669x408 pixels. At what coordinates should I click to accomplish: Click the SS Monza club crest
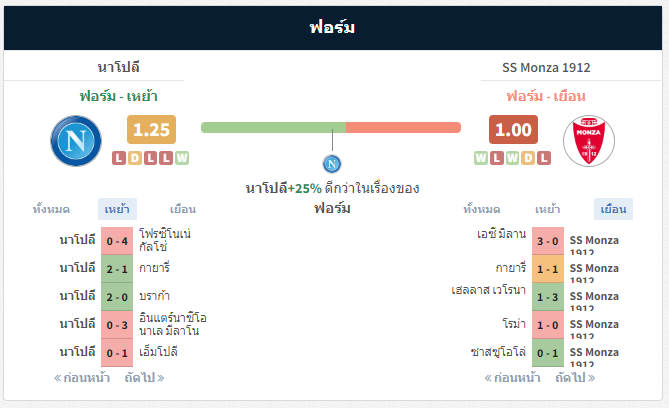589,141
